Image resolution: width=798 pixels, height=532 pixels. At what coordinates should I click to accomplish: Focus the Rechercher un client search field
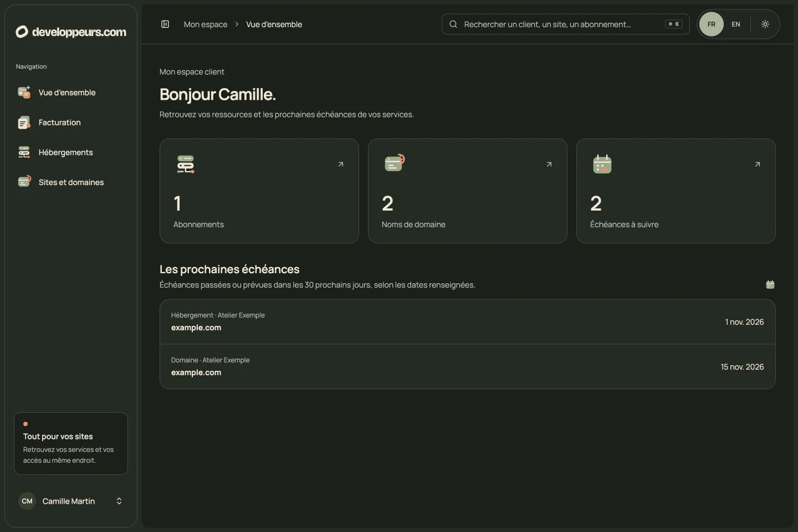click(x=566, y=24)
